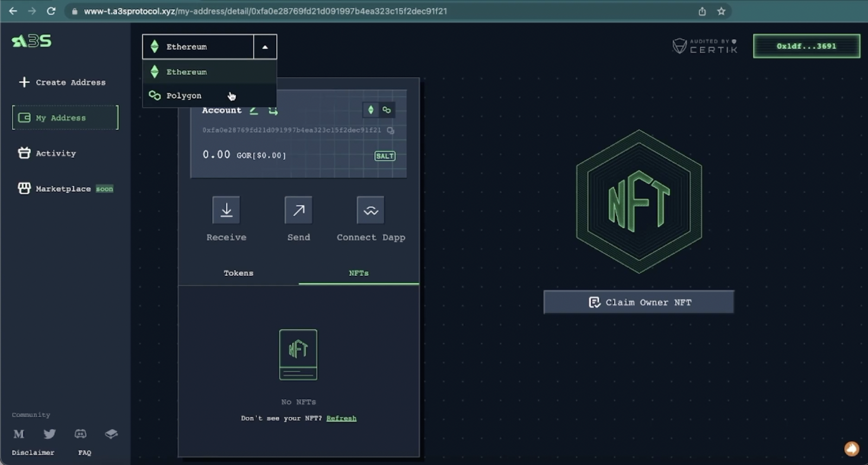Image resolution: width=868 pixels, height=465 pixels.
Task: Choose Polygon from the network list
Action: tap(209, 95)
